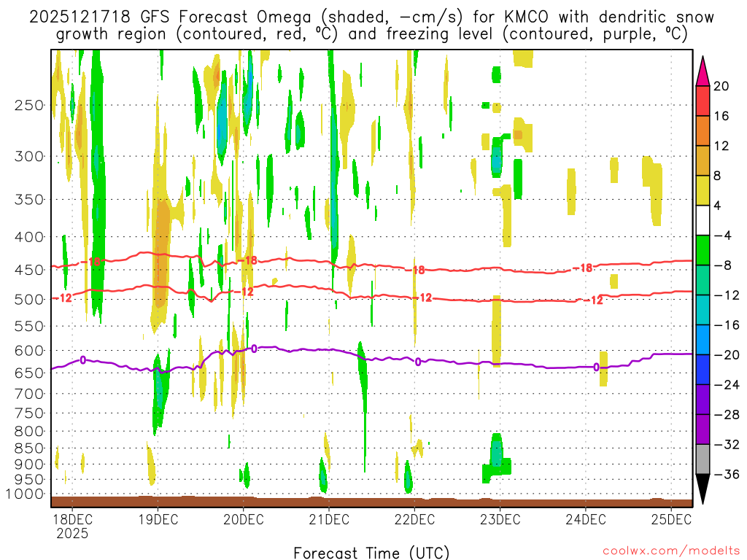
Task: Click the 300 pressure level label
Action: pos(29,156)
